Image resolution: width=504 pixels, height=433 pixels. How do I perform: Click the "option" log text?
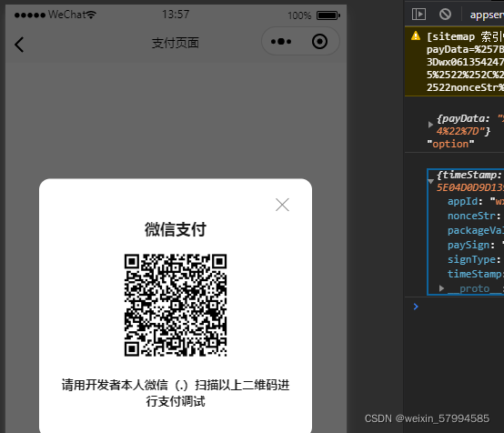[x=450, y=144]
